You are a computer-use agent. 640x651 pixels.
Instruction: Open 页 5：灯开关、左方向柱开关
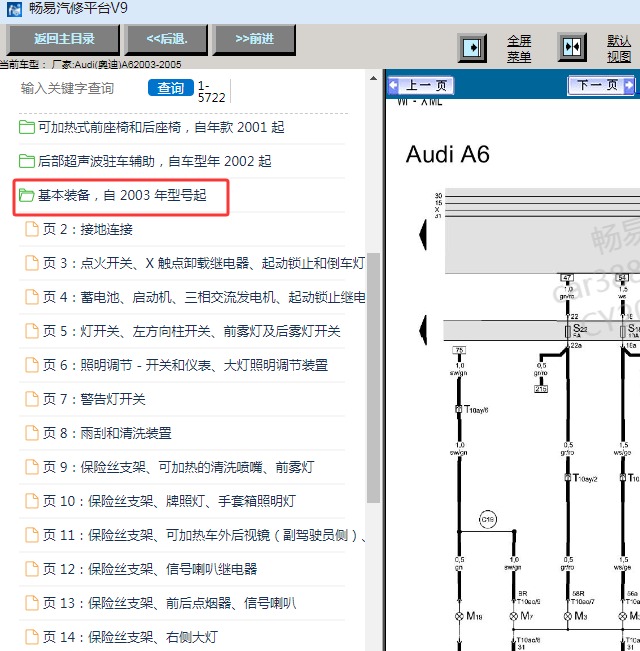(191, 331)
